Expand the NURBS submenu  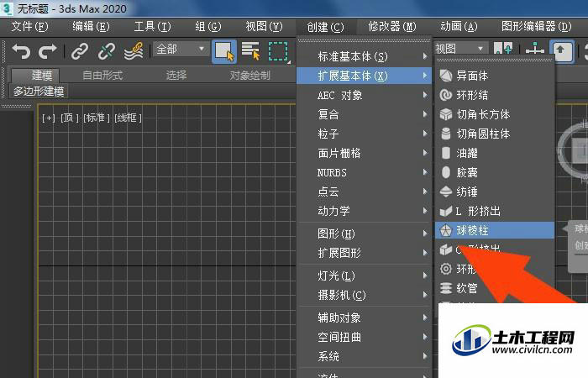tap(364, 172)
